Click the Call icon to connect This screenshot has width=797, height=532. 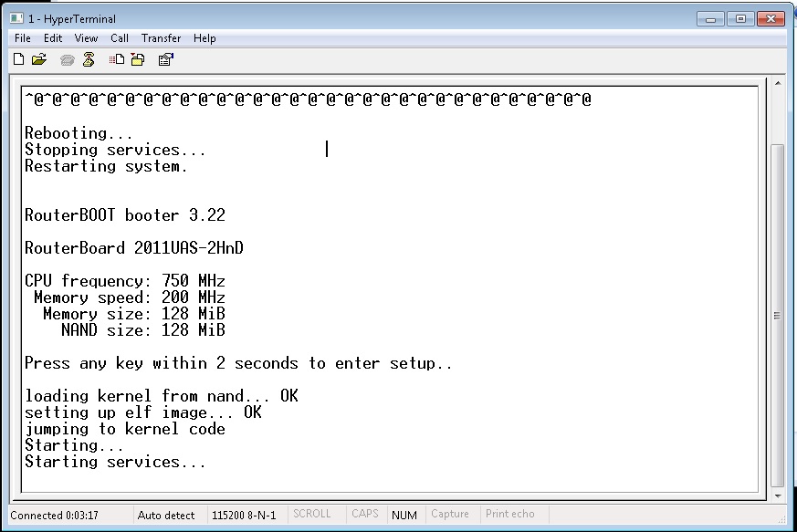[66, 58]
